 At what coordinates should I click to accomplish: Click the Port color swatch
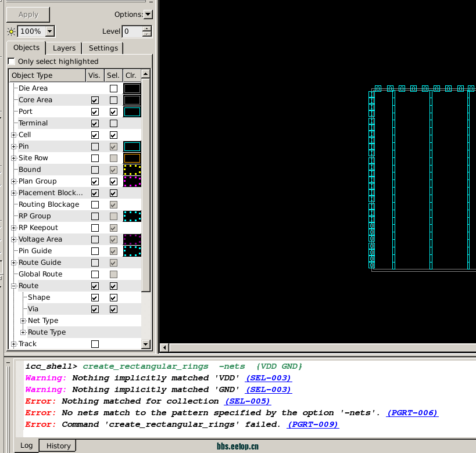click(x=132, y=112)
